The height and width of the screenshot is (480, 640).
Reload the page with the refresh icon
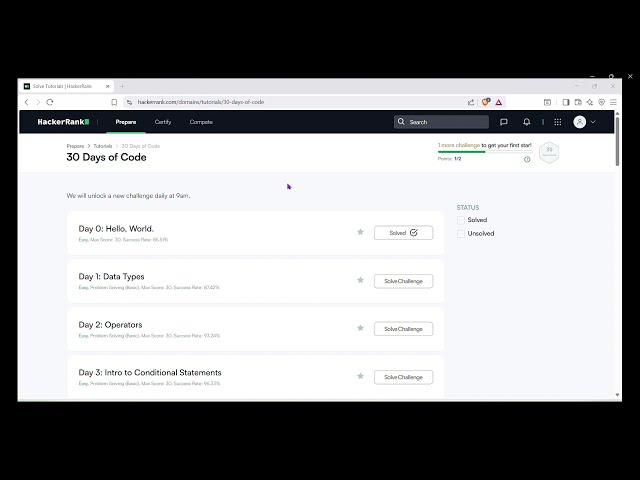click(50, 102)
